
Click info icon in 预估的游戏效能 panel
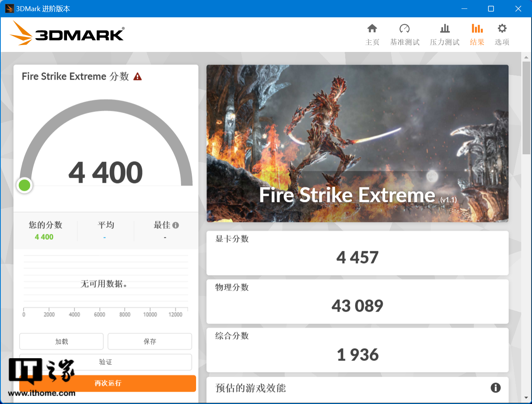tap(495, 387)
